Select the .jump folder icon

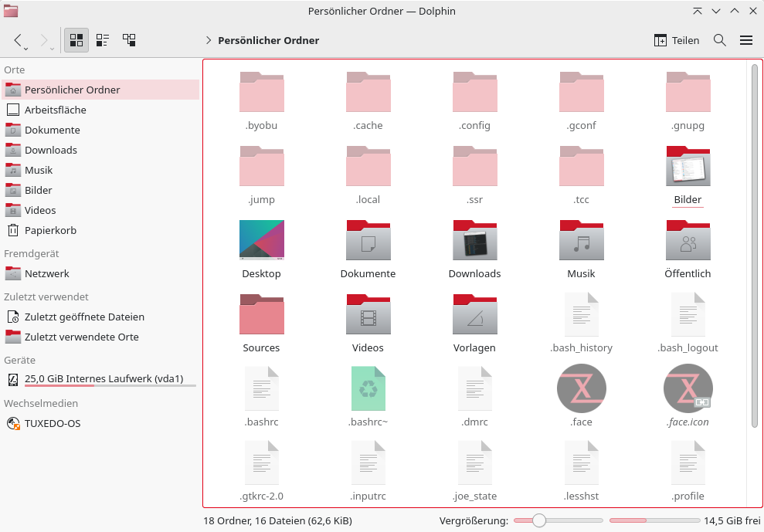[262, 166]
